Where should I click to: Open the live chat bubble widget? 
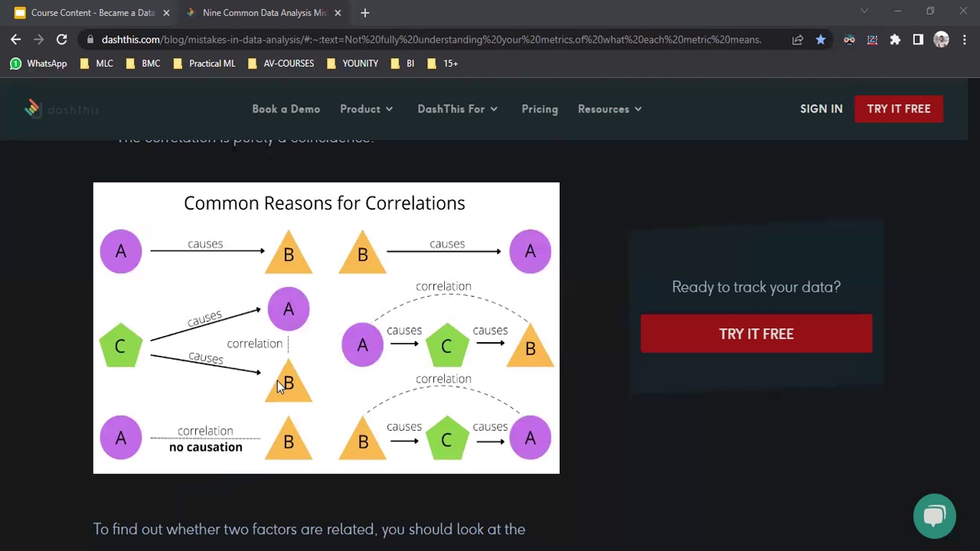[934, 516]
